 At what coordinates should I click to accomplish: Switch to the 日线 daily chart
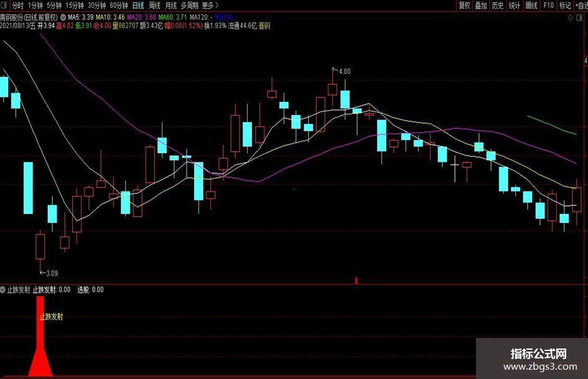(138, 6)
